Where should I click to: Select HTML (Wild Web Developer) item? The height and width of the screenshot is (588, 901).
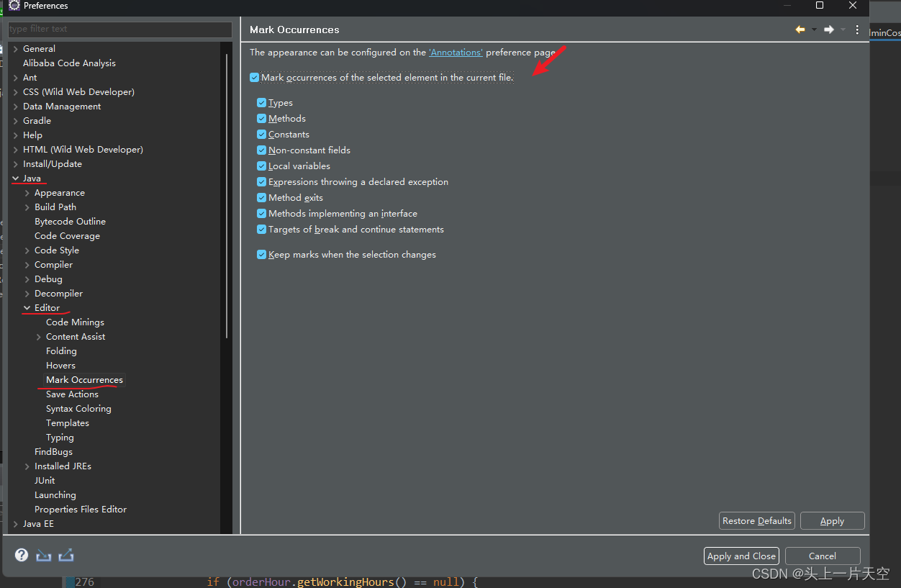coord(83,150)
